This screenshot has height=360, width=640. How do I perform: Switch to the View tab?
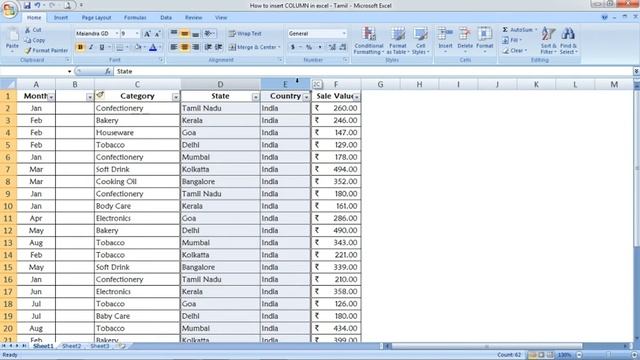pos(221,18)
